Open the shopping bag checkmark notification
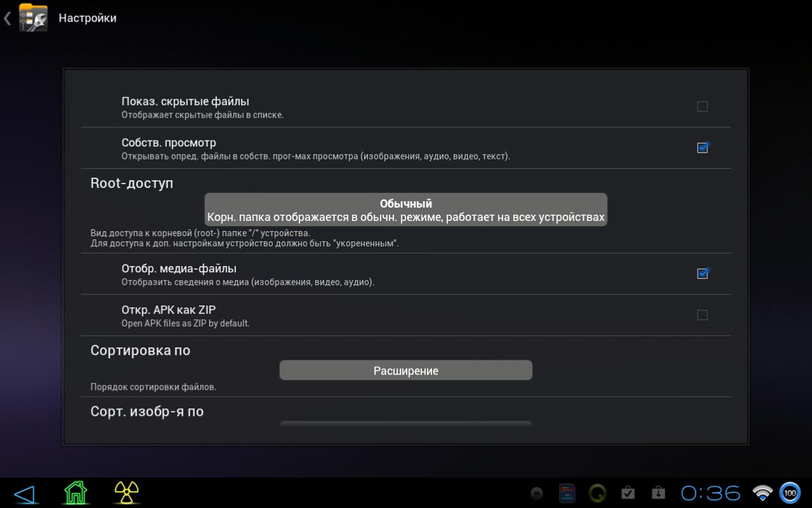Screen dimensions: 812x508 (628, 493)
